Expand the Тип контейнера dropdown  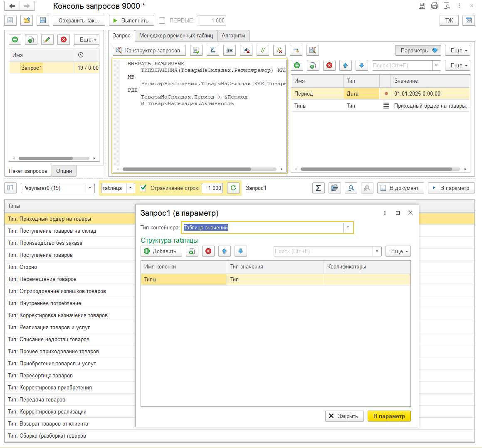pyautogui.click(x=348, y=227)
